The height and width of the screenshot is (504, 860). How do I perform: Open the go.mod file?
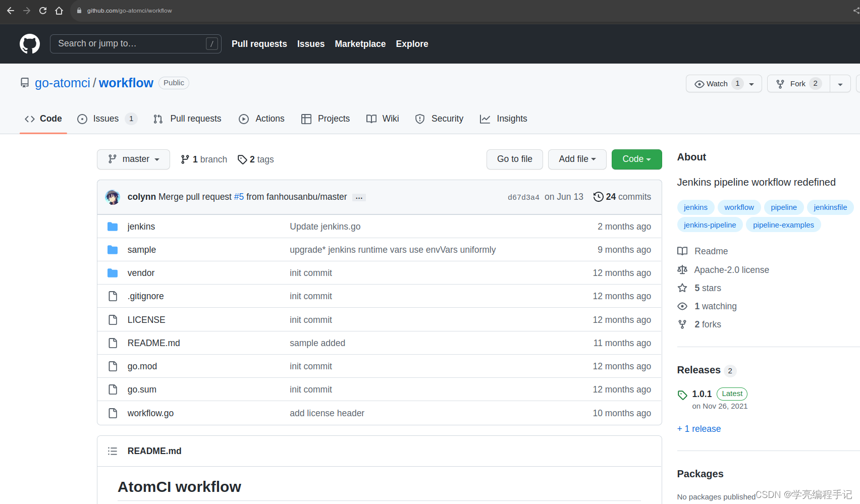[142, 366]
